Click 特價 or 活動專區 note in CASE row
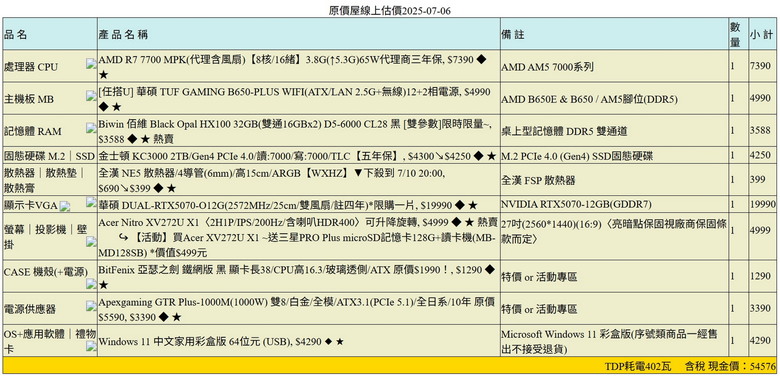Screen dimensions: 780x376 pos(539,277)
